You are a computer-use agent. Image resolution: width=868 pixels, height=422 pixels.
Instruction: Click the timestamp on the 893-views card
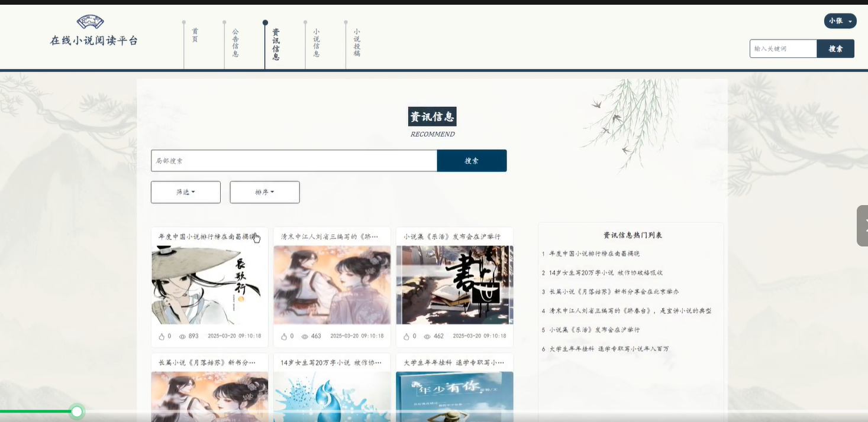[234, 336]
